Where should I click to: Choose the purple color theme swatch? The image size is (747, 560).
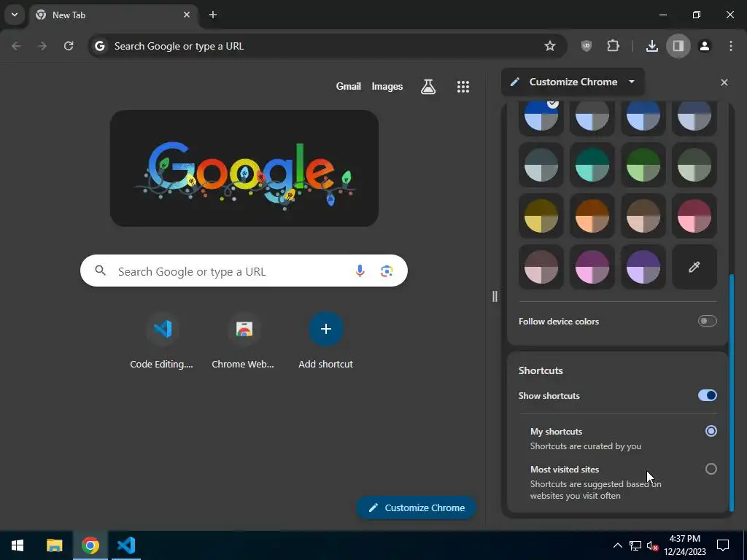click(643, 267)
